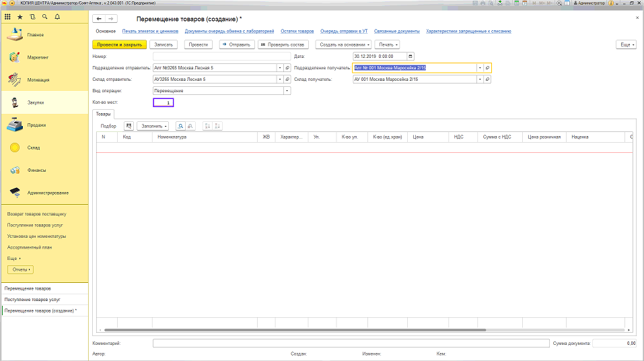Open the Создать на основании dropdown

[342, 44]
